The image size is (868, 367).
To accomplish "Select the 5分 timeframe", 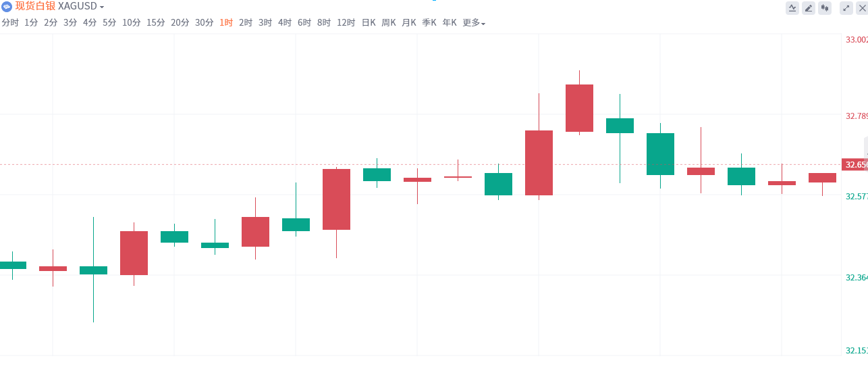I will pyautogui.click(x=109, y=23).
